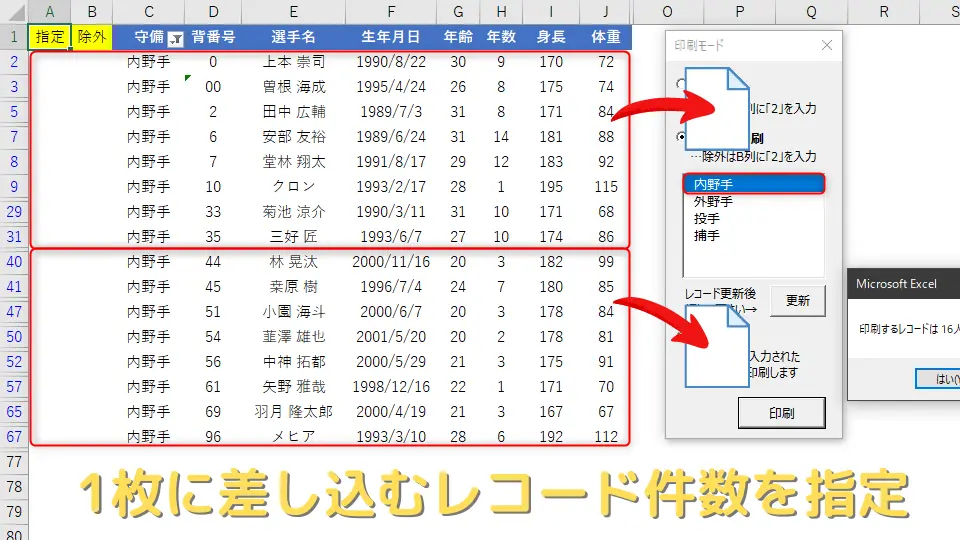Image resolution: width=960 pixels, height=540 pixels.
Task: Click the lower page icon near 更新
Action: pyautogui.click(x=716, y=345)
